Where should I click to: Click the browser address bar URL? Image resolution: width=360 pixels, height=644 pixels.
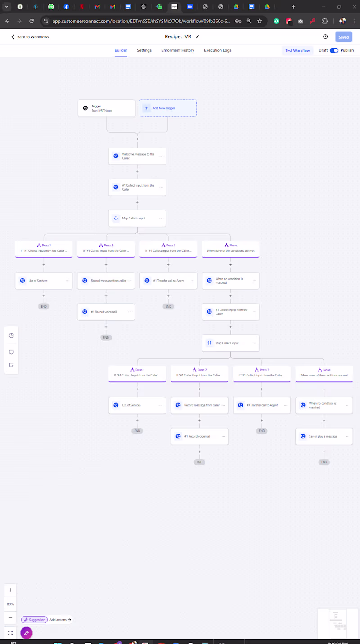coord(141,21)
